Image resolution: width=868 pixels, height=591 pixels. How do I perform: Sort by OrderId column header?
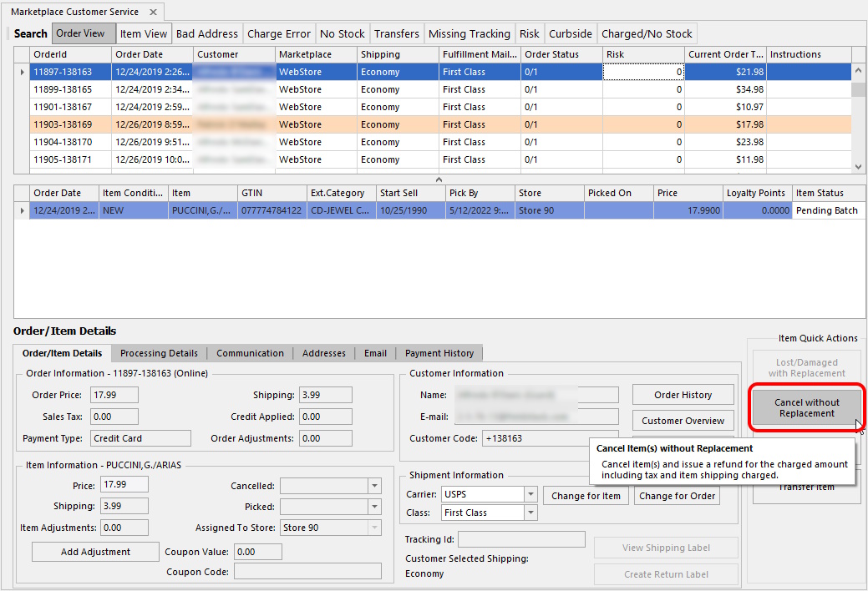click(x=70, y=54)
